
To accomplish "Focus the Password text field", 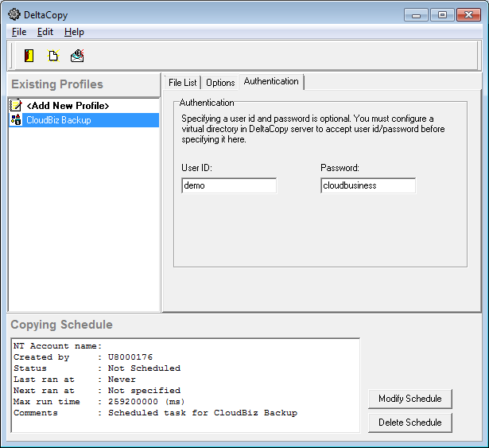I will (368, 185).
